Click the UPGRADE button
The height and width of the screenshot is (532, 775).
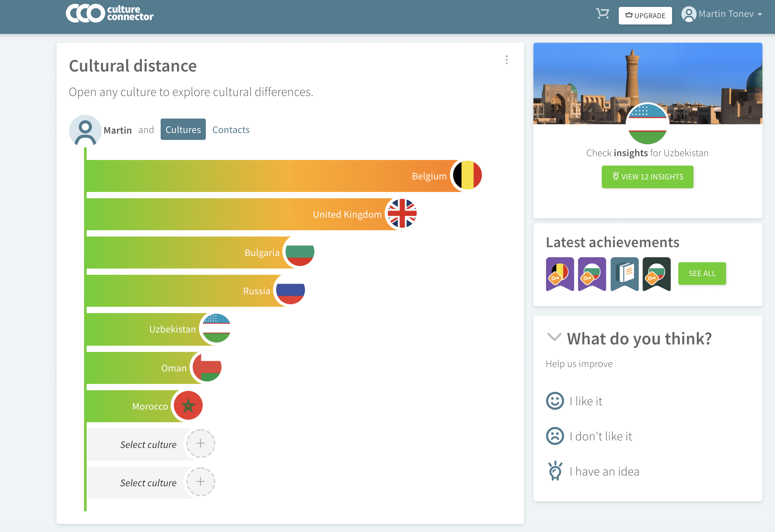(645, 16)
